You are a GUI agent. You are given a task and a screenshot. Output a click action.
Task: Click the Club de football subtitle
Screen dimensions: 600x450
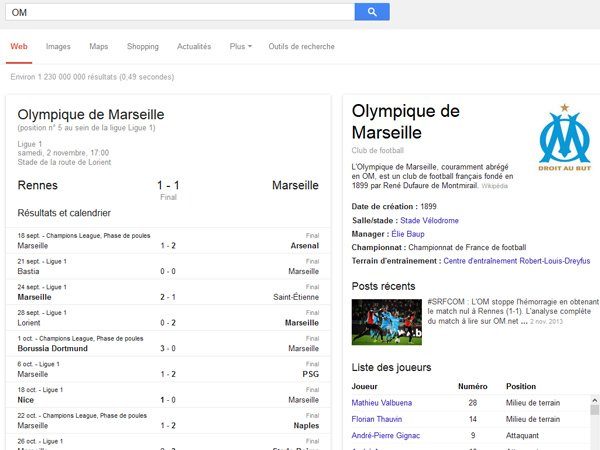378,150
